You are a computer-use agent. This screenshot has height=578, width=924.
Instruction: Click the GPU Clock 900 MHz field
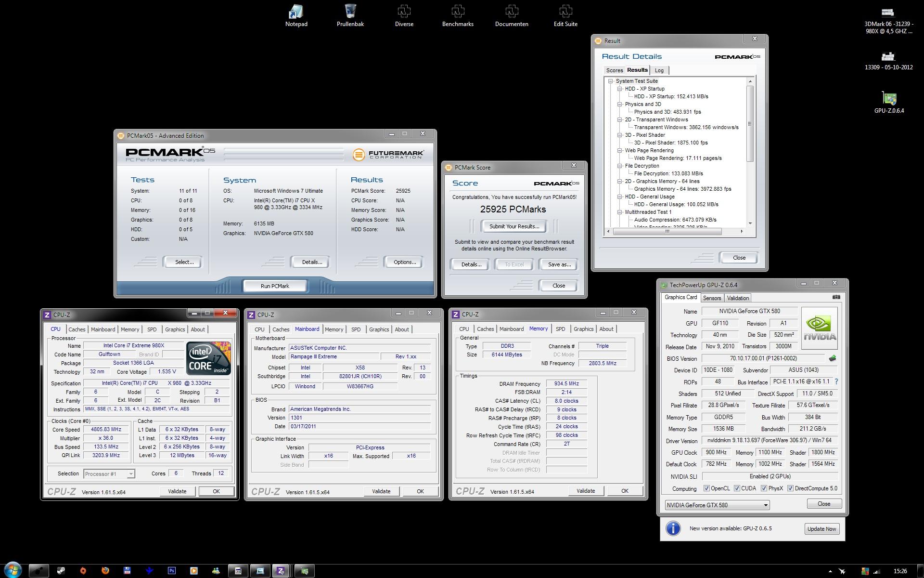pyautogui.click(x=716, y=453)
